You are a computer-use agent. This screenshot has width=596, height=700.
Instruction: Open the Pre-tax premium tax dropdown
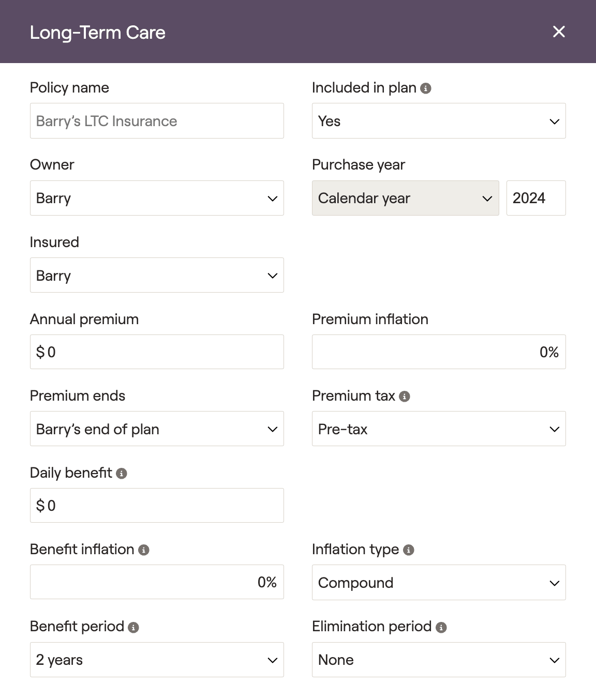(x=439, y=429)
